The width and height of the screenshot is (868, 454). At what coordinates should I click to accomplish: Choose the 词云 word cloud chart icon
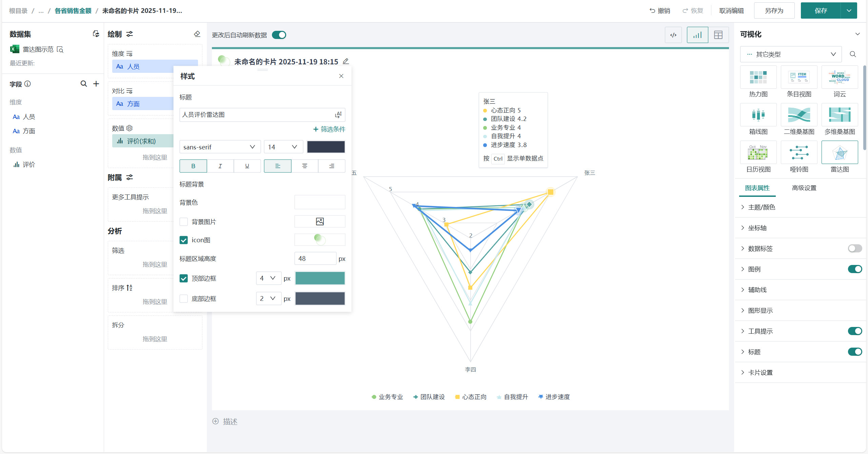(x=840, y=78)
